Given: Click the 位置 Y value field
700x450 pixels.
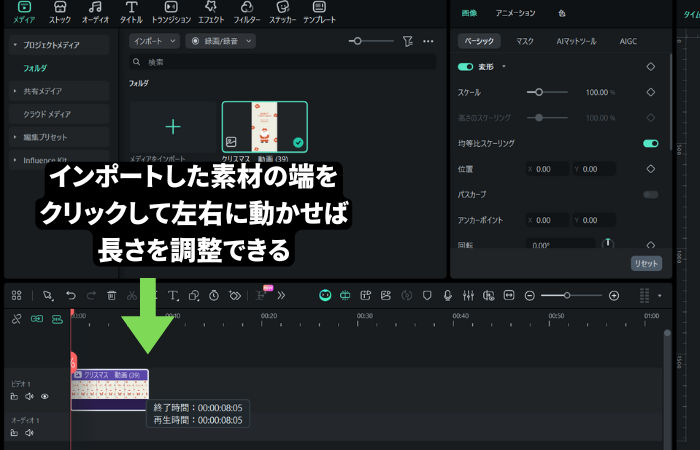Looking at the screenshot, I should click(594, 169).
